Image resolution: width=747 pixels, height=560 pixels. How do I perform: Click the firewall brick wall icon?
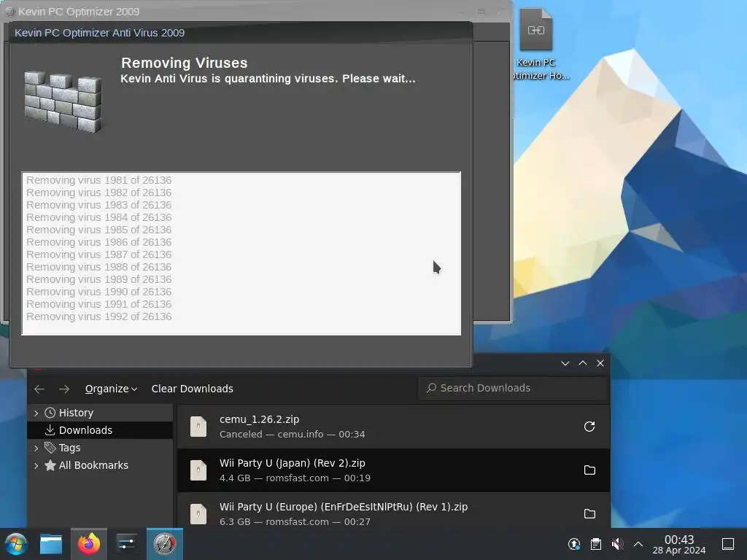pyautogui.click(x=63, y=101)
